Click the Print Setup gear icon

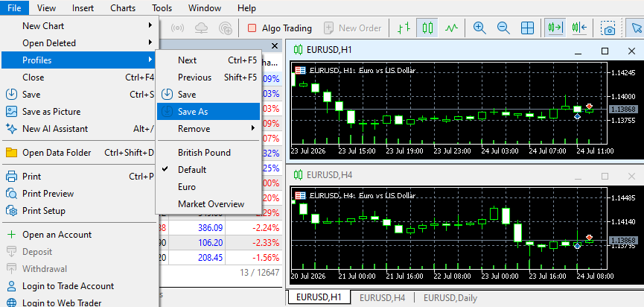pyautogui.click(x=11, y=211)
